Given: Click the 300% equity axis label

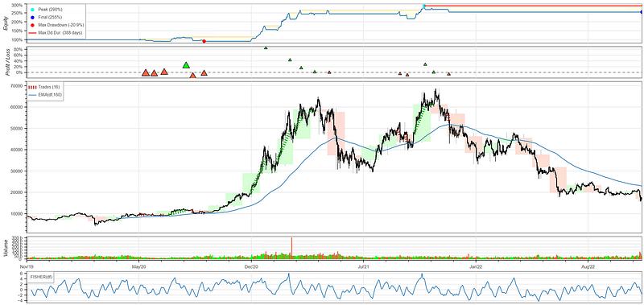Looking at the screenshot, I should pyautogui.click(x=18, y=6).
